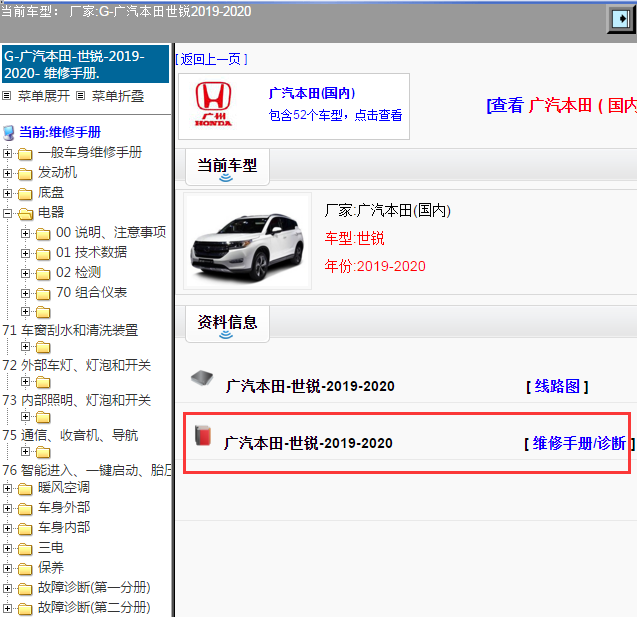Screen dimensions: 637x617
Task: Expand the 00 说明、注意事项 node
Action: 25,233
